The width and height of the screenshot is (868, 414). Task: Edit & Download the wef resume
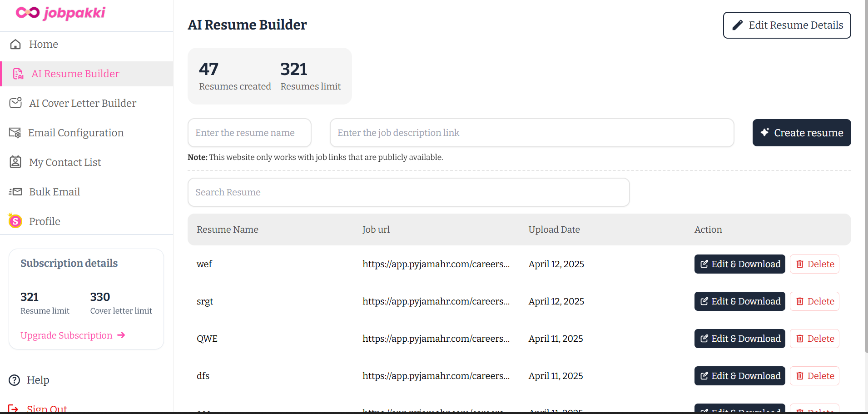pyautogui.click(x=739, y=264)
